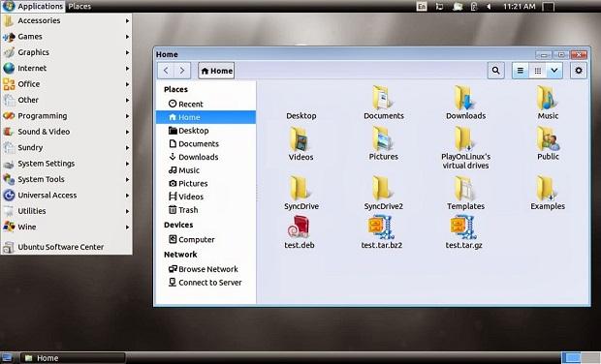The image size is (601, 364).
Task: Click Connect to Server in sidebar
Action: tap(206, 283)
